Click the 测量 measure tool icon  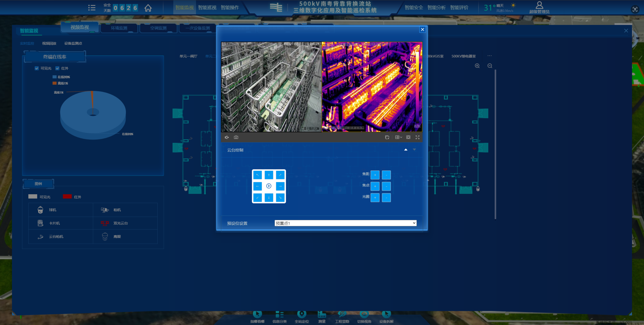pos(322,316)
